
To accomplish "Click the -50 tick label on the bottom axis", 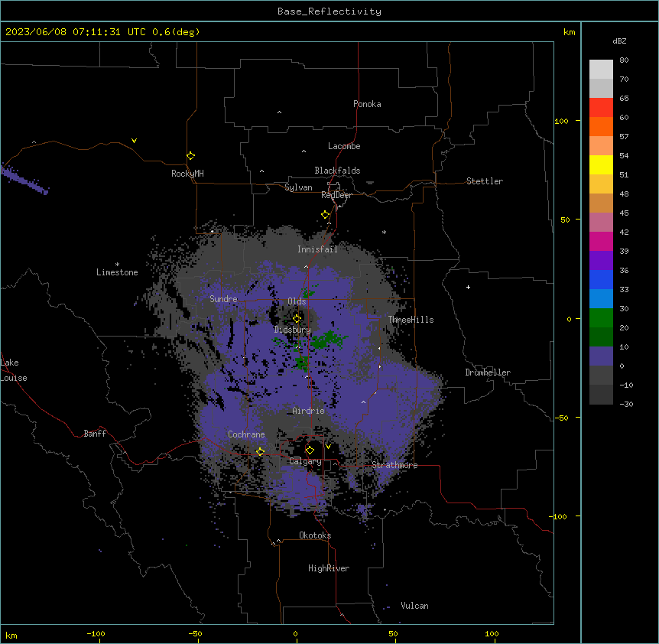I will pos(195,633).
